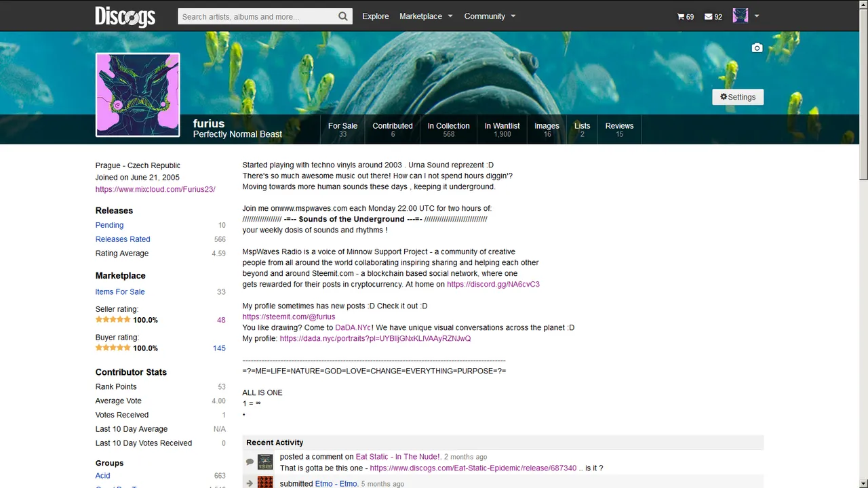Open the shopping cart icon with 69
The image size is (868, 488).
tap(686, 16)
